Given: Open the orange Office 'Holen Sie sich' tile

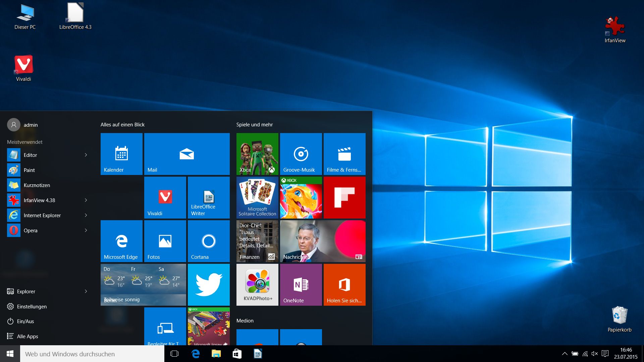Looking at the screenshot, I should pos(344,285).
